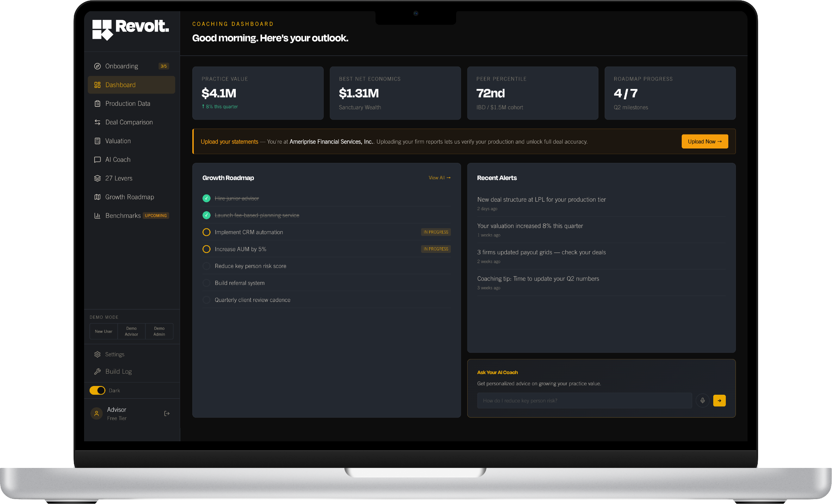Click IN PROGRESS badge for CRM automation
This screenshot has width=832, height=504.
[x=436, y=232]
